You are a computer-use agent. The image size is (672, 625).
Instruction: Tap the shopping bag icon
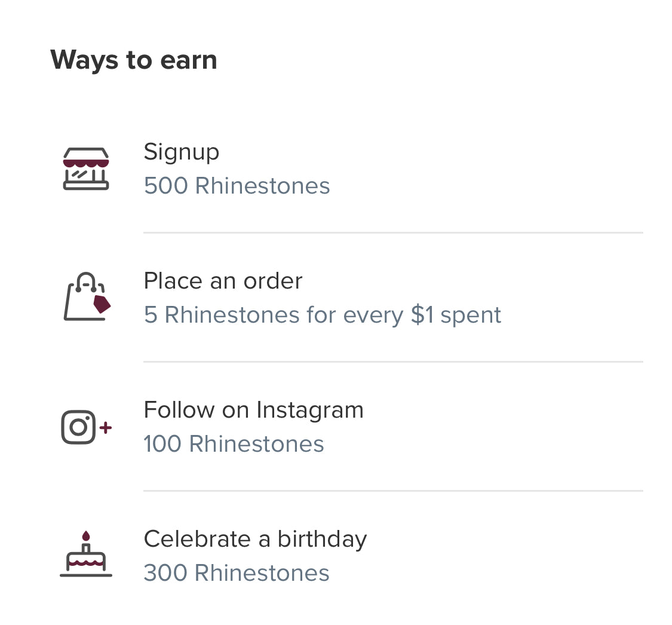tap(86, 297)
